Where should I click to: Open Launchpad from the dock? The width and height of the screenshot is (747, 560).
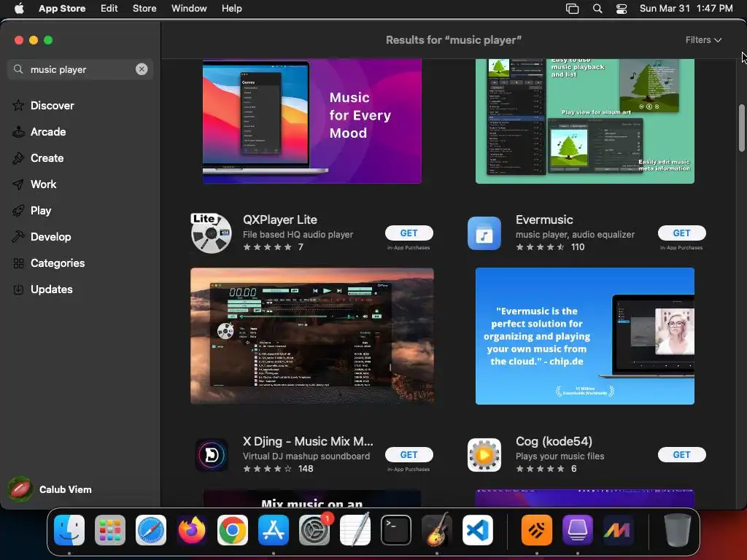click(x=110, y=530)
